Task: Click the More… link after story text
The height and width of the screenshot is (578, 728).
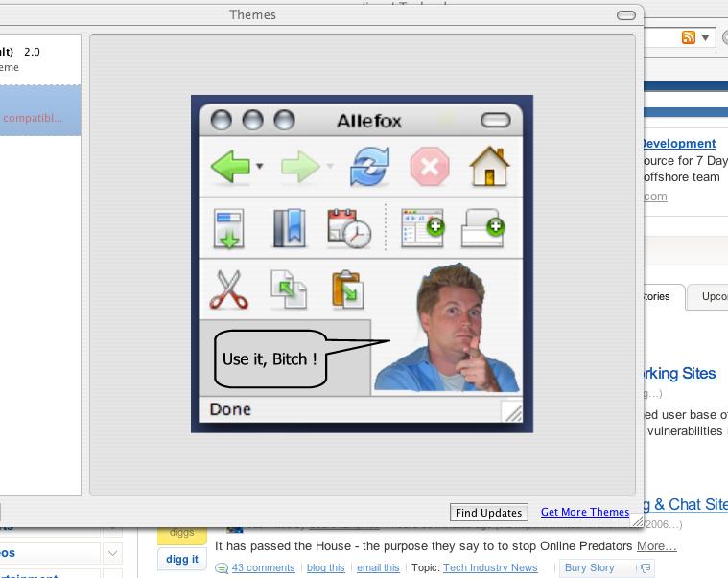Action: point(656,546)
